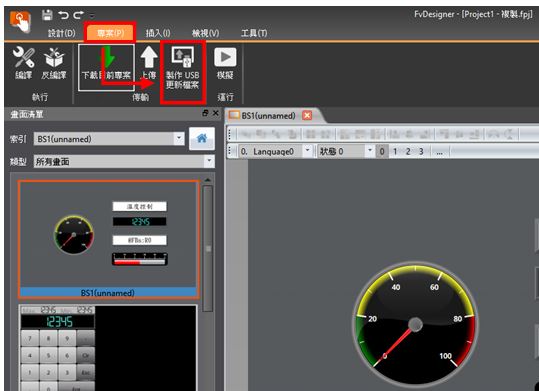Image resolution: width=539 pixels, height=391 pixels.
Task: Open the 0. Language0 dropdown
Action: 308,151
